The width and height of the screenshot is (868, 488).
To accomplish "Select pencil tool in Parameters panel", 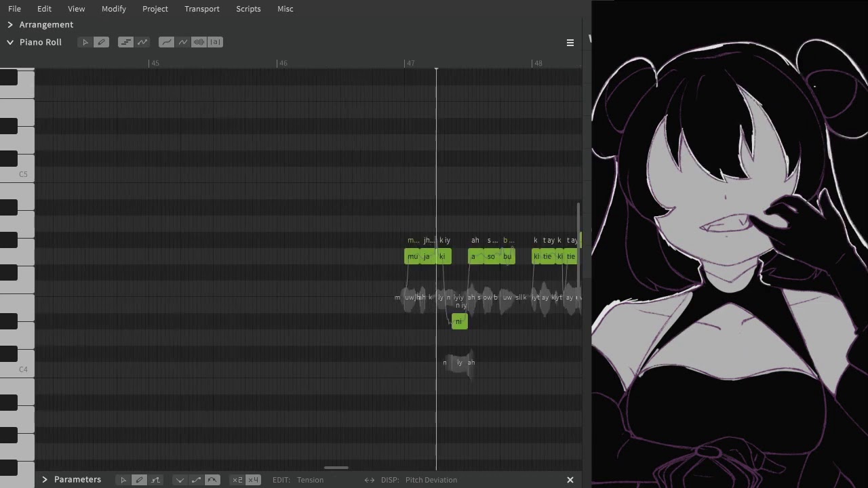I will [x=139, y=480].
